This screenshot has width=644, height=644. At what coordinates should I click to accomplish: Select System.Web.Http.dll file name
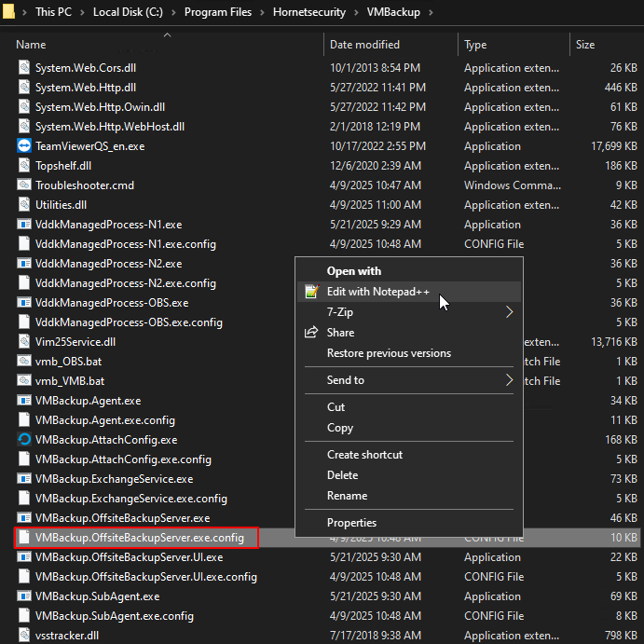[x=86, y=88]
